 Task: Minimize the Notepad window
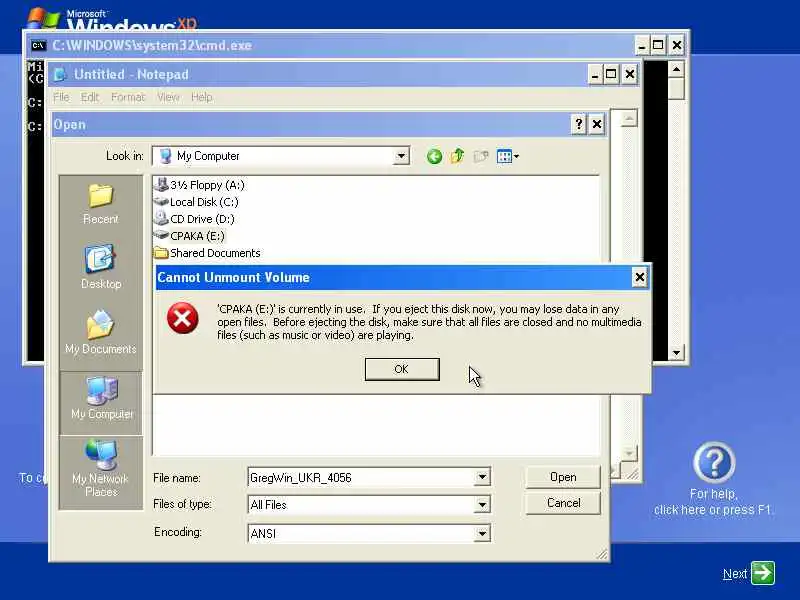594,75
